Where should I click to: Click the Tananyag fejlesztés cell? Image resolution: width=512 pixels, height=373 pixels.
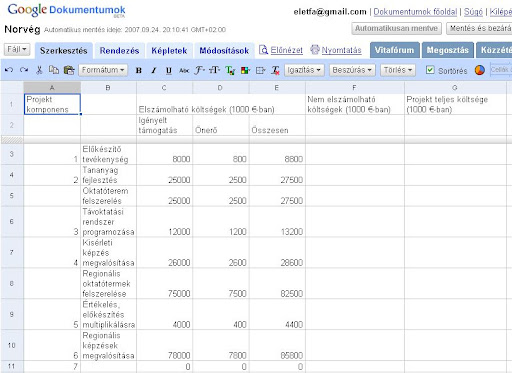click(108, 175)
